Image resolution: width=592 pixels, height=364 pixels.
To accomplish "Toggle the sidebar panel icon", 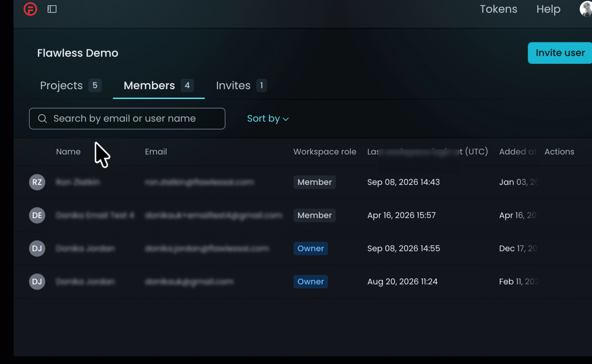I will pyautogui.click(x=52, y=9).
